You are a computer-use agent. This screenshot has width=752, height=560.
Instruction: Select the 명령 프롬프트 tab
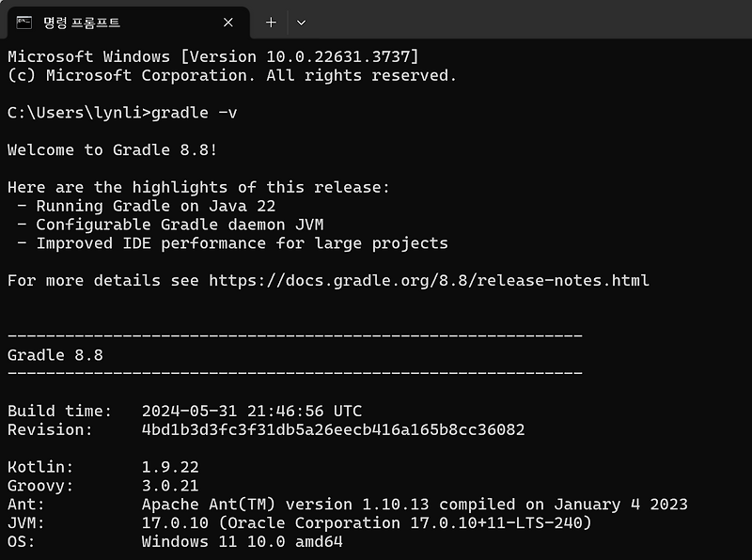click(113, 22)
